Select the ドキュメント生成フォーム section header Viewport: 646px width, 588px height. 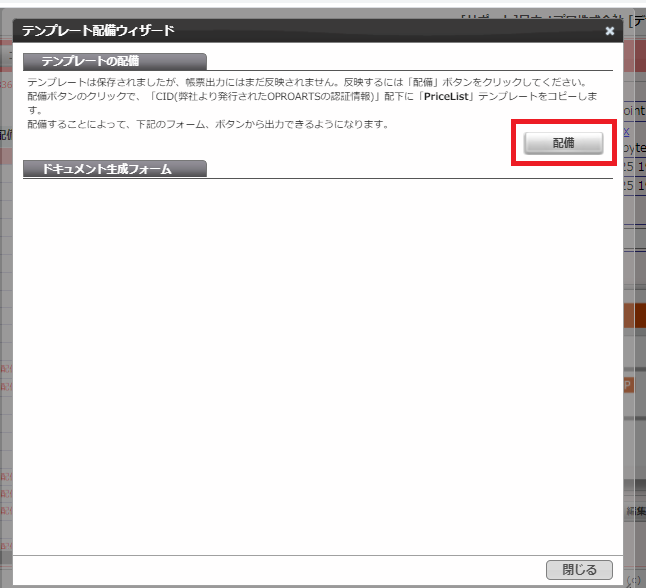click(114, 169)
